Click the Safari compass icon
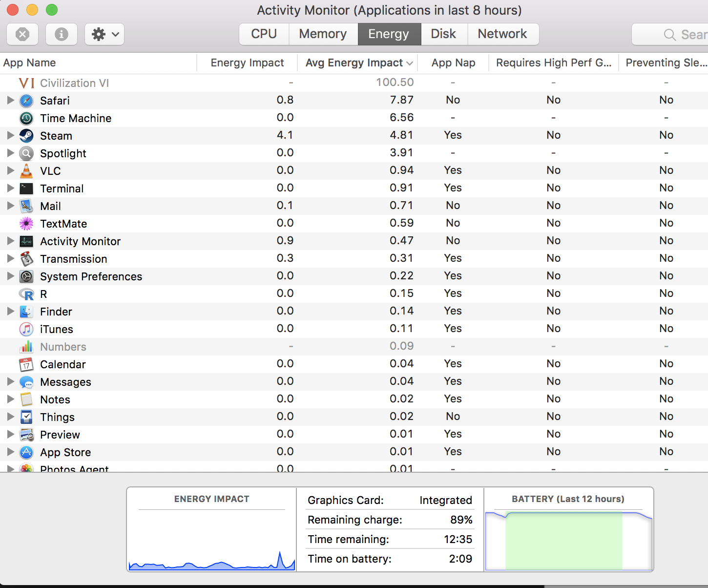708x588 pixels. [26, 101]
